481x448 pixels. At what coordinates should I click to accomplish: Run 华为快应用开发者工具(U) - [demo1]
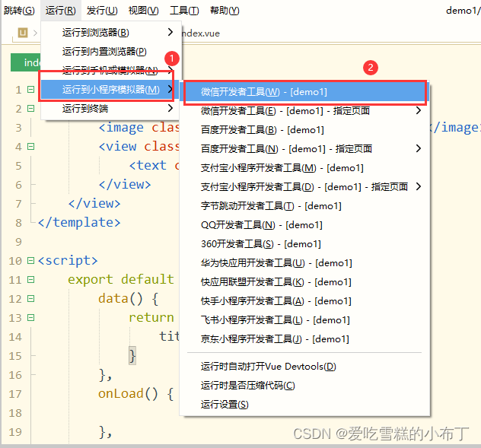(x=305, y=262)
